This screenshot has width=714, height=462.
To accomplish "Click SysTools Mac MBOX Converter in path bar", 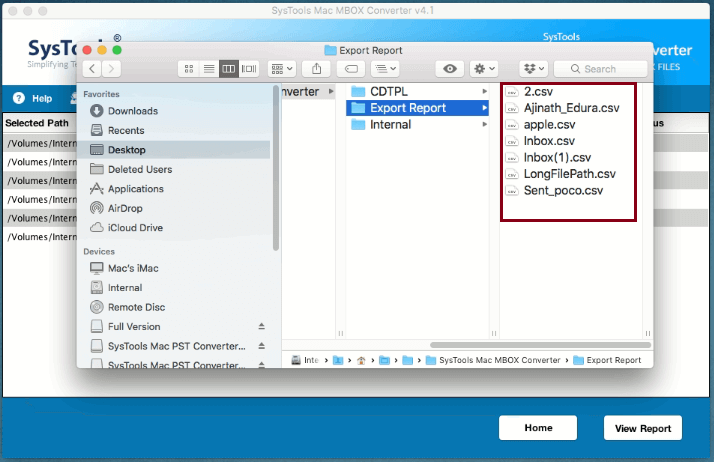I will pyautogui.click(x=493, y=360).
